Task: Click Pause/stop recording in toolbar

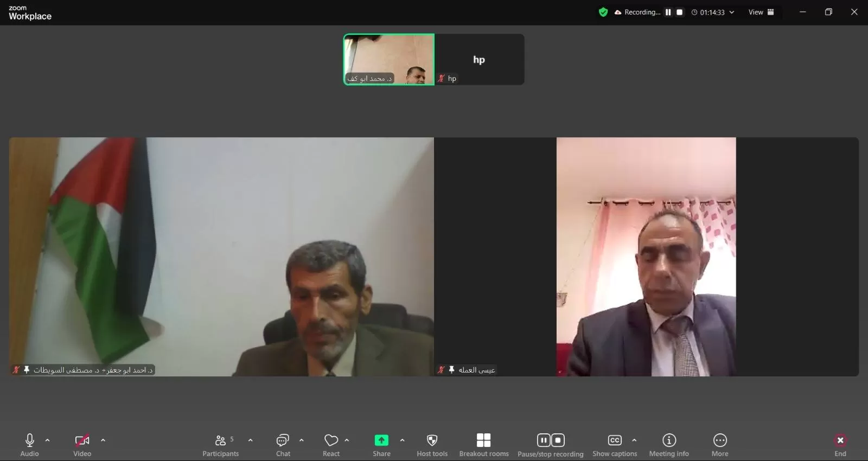Action: pyautogui.click(x=550, y=445)
